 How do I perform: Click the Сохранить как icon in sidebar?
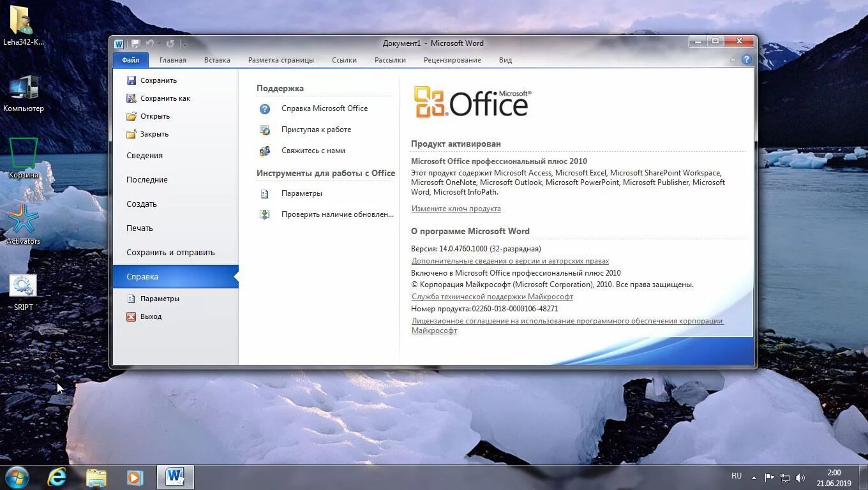click(131, 98)
